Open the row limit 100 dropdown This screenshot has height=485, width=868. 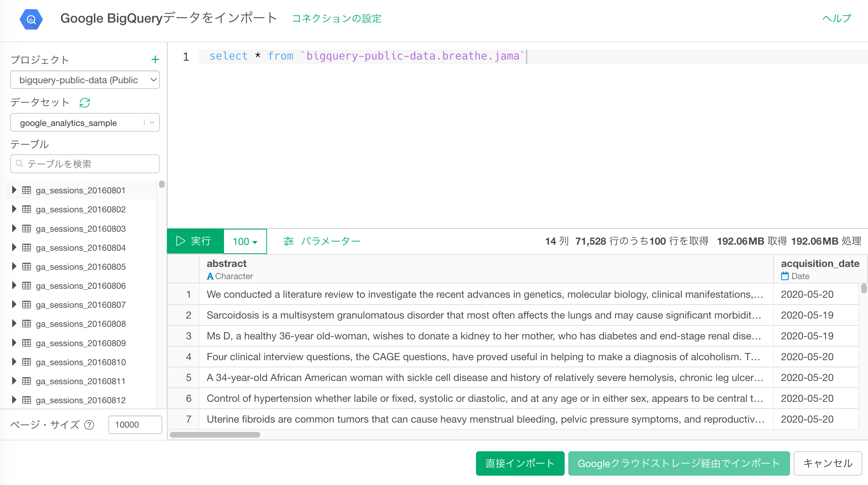click(x=245, y=241)
